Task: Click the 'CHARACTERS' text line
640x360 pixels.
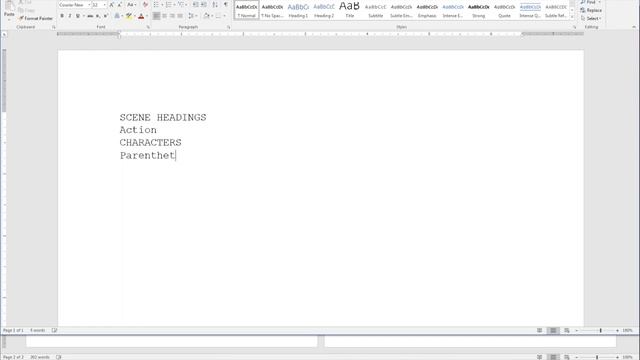Action: coord(150,142)
